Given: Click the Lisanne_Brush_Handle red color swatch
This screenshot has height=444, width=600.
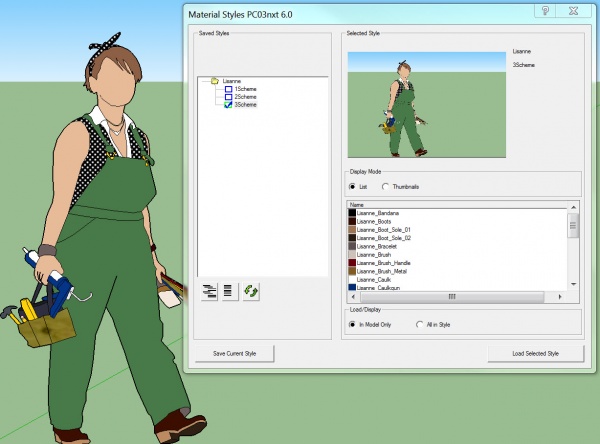Looking at the screenshot, I should 352,262.
